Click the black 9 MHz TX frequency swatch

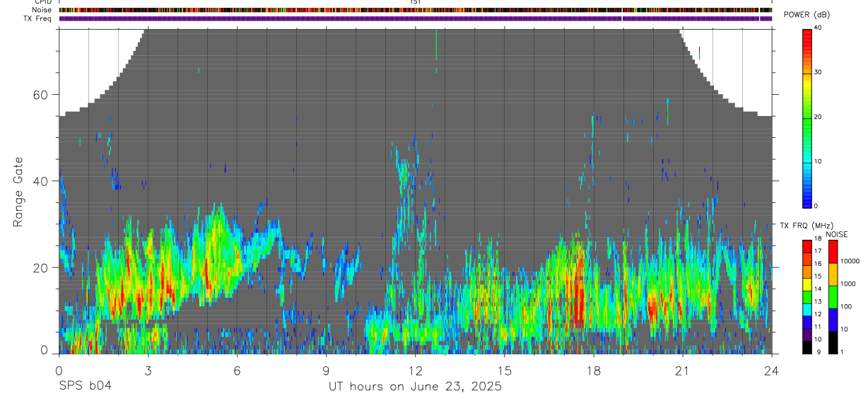[x=807, y=347]
